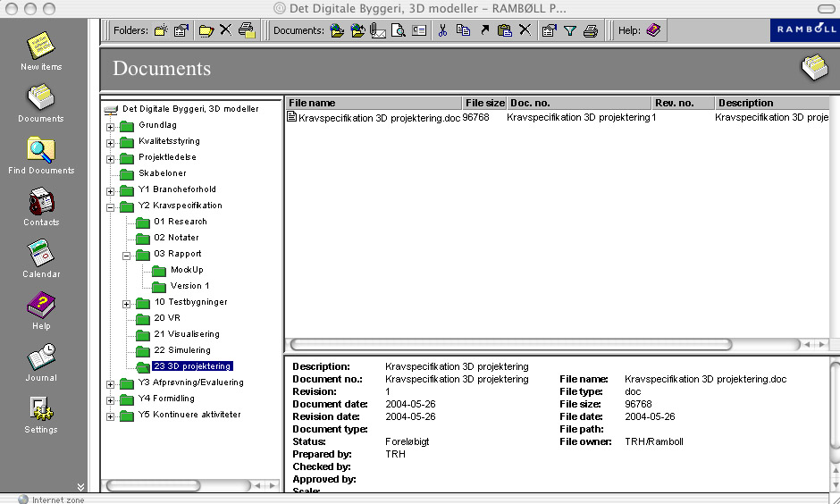
Task: Select the 21 Visualisering folder
Action: coord(186,334)
